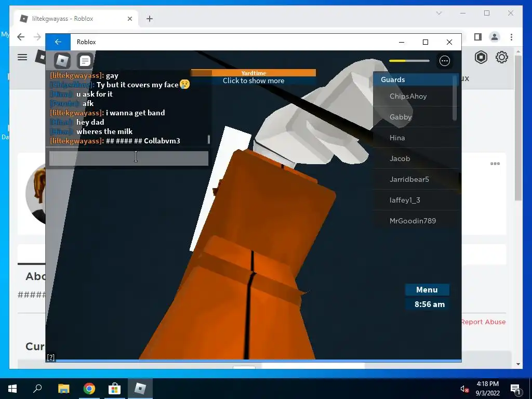This screenshot has height=399, width=532.
Task: Click chat message 'hey dad'
Action: tap(90, 122)
